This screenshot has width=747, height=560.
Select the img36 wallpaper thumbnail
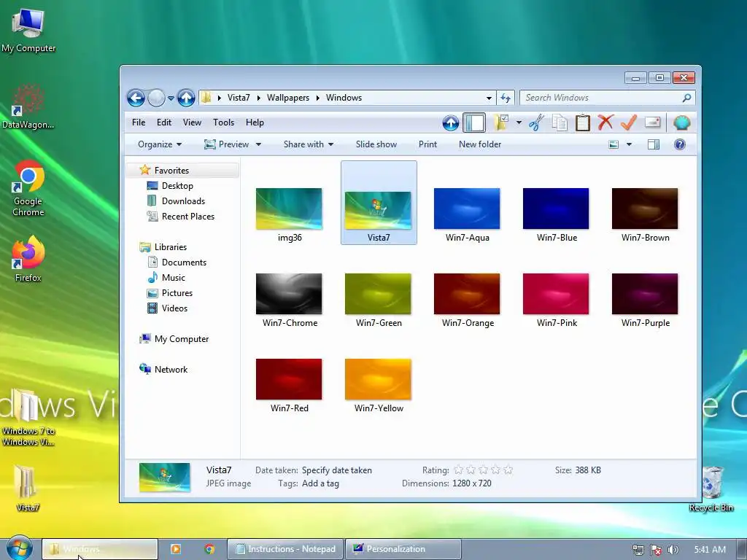pos(289,209)
